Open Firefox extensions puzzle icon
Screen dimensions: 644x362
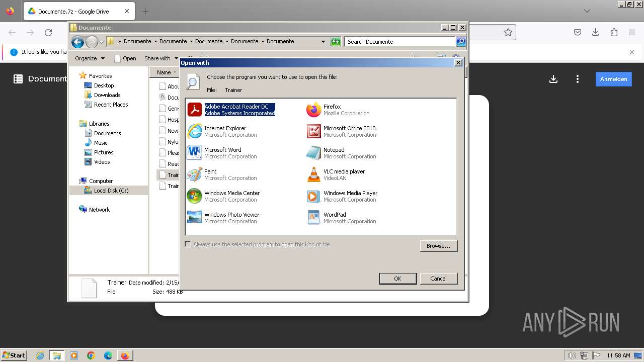[614, 33]
